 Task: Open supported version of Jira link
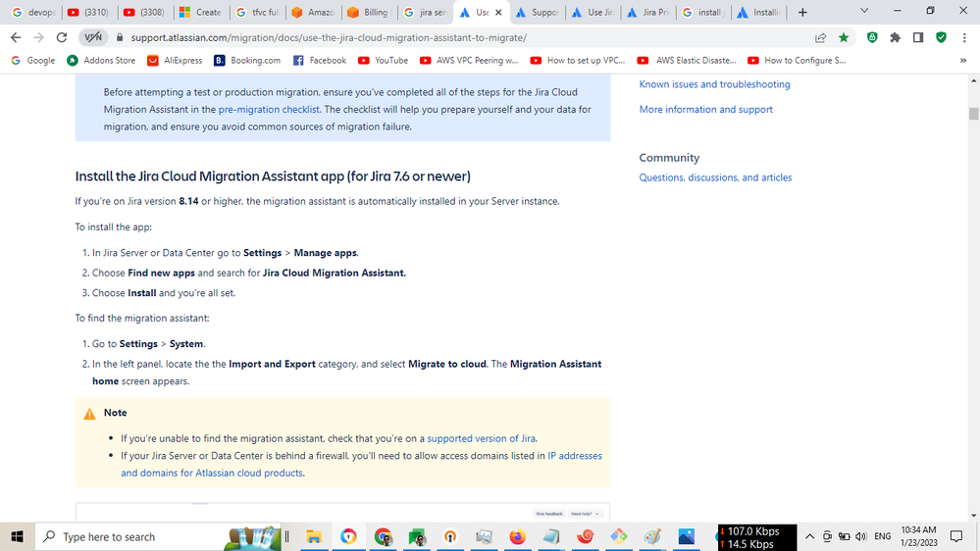click(482, 438)
